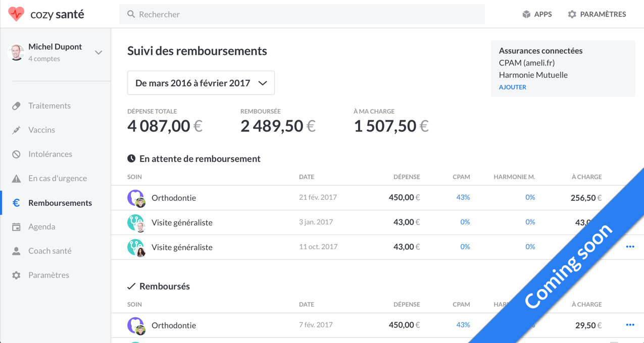The width and height of the screenshot is (644, 343).
Task: Click the Assurances connectées heading
Action: [540, 51]
